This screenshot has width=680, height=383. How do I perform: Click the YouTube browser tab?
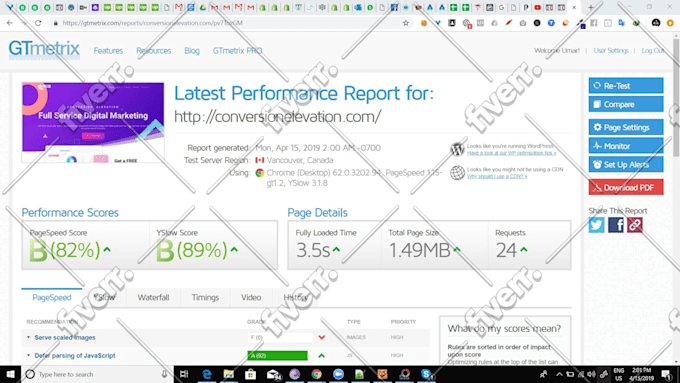537,7
